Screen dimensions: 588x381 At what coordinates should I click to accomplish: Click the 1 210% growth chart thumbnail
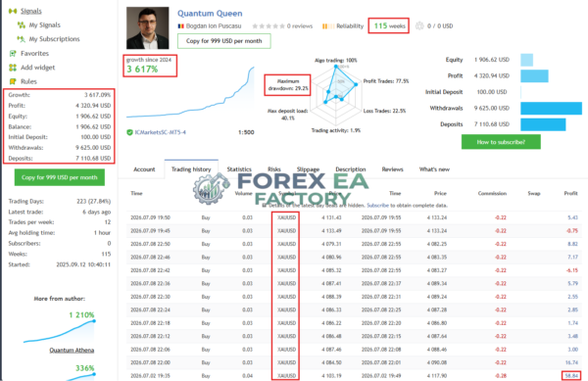coord(59,332)
